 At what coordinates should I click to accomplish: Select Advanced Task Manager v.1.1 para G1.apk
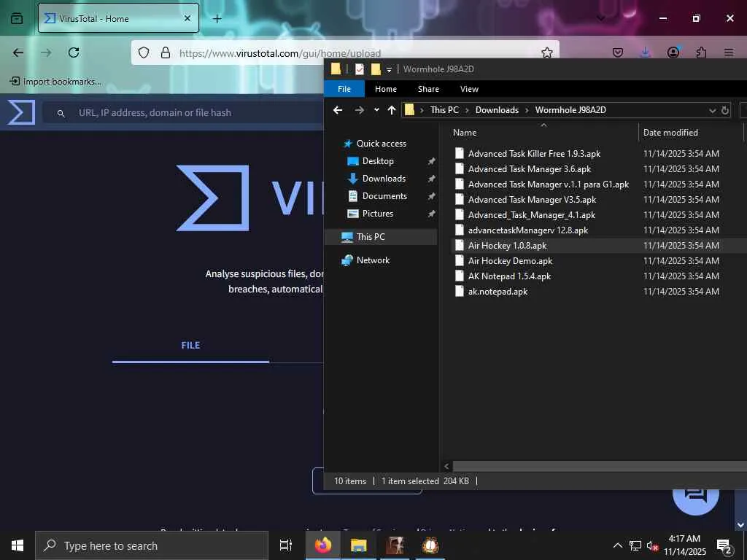[549, 184]
